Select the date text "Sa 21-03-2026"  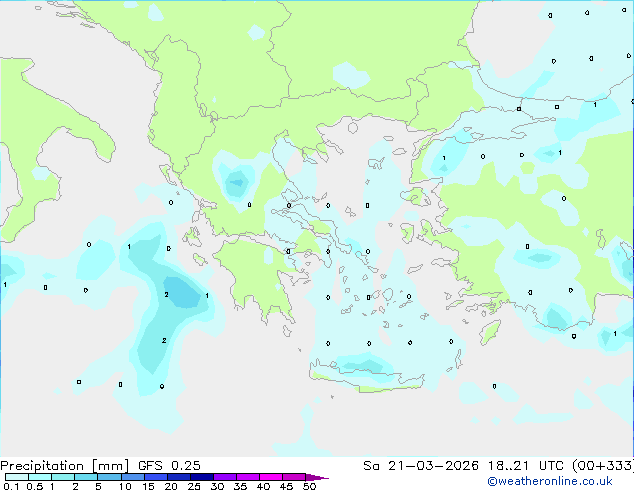pos(421,466)
